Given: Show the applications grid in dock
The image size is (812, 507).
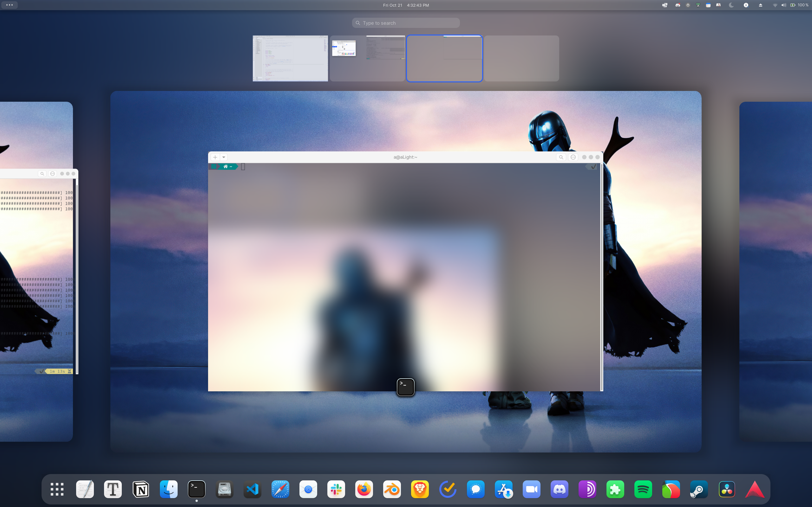Looking at the screenshot, I should pyautogui.click(x=57, y=489).
